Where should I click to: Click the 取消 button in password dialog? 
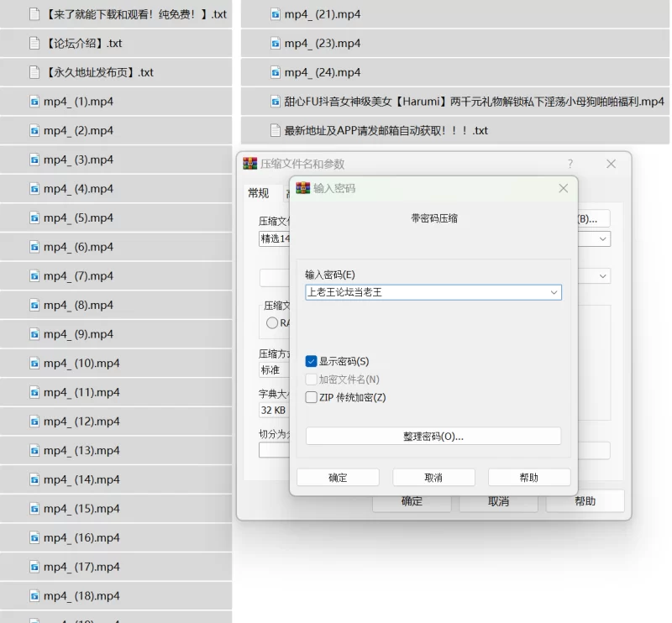[x=433, y=477]
